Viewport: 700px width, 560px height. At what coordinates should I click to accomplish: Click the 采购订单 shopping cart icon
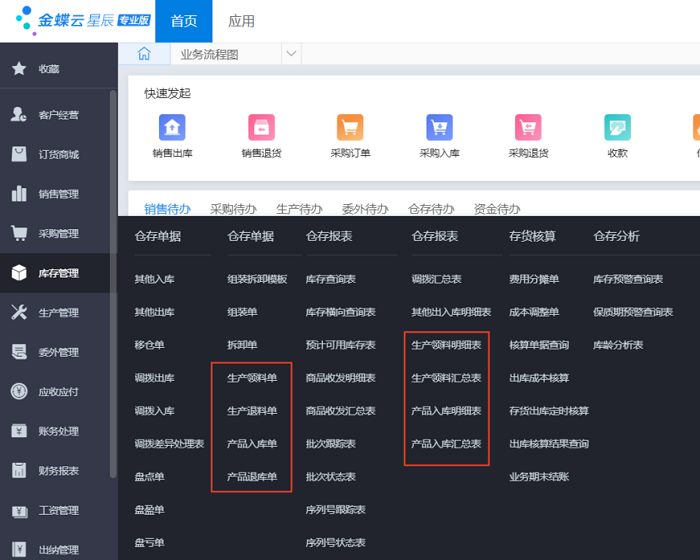click(x=350, y=127)
